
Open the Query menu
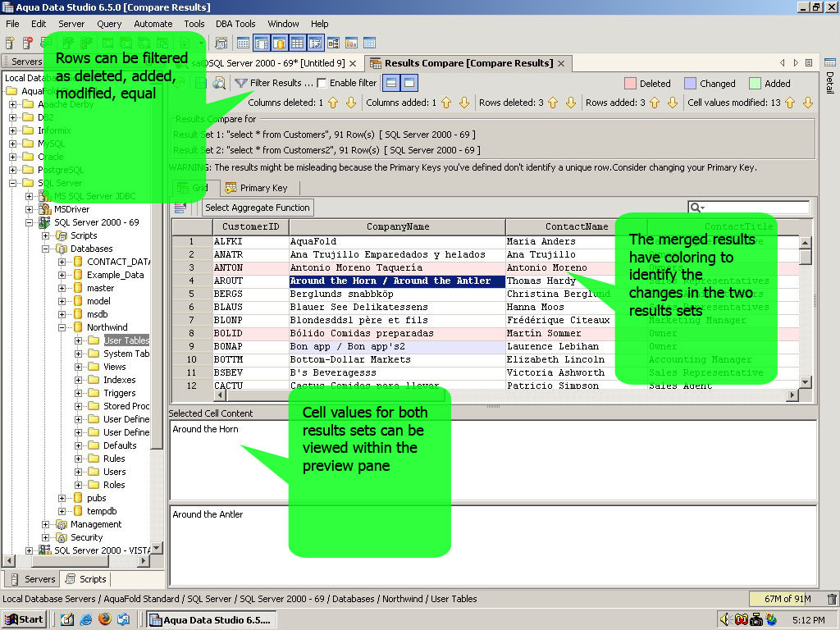click(x=109, y=24)
